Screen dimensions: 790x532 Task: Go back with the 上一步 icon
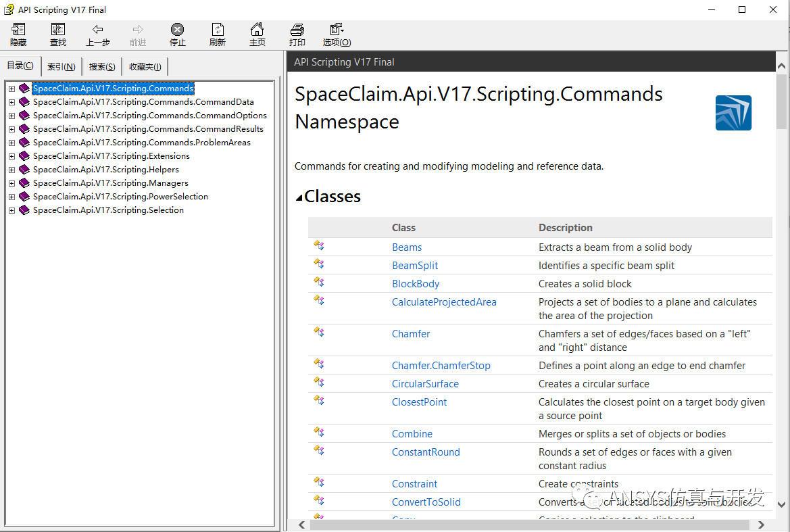click(x=98, y=29)
